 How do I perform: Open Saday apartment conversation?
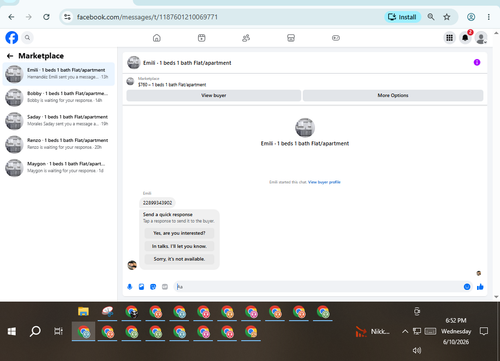(x=59, y=120)
